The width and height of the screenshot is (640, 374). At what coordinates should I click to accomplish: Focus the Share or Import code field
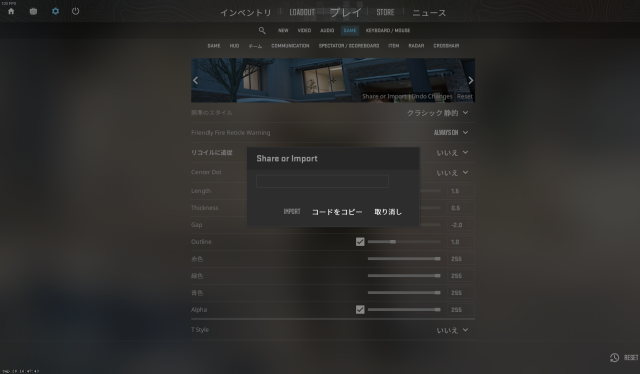(322, 181)
